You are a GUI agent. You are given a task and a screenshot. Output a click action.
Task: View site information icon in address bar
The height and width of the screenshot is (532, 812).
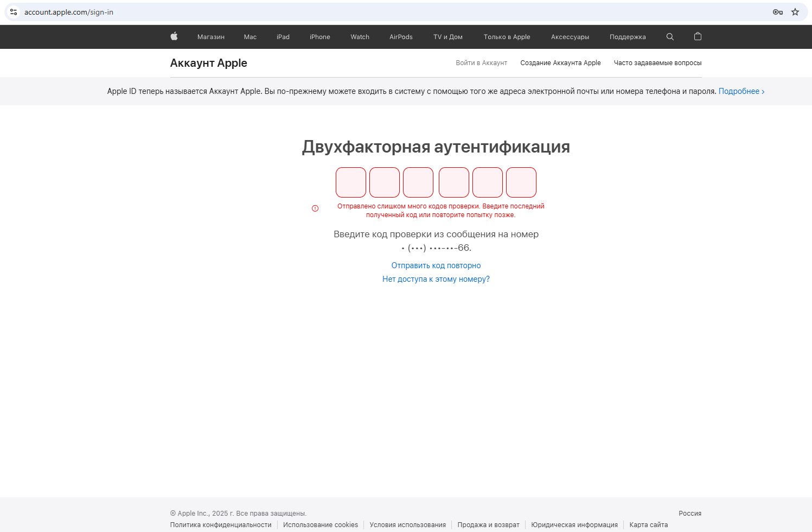[x=14, y=12]
